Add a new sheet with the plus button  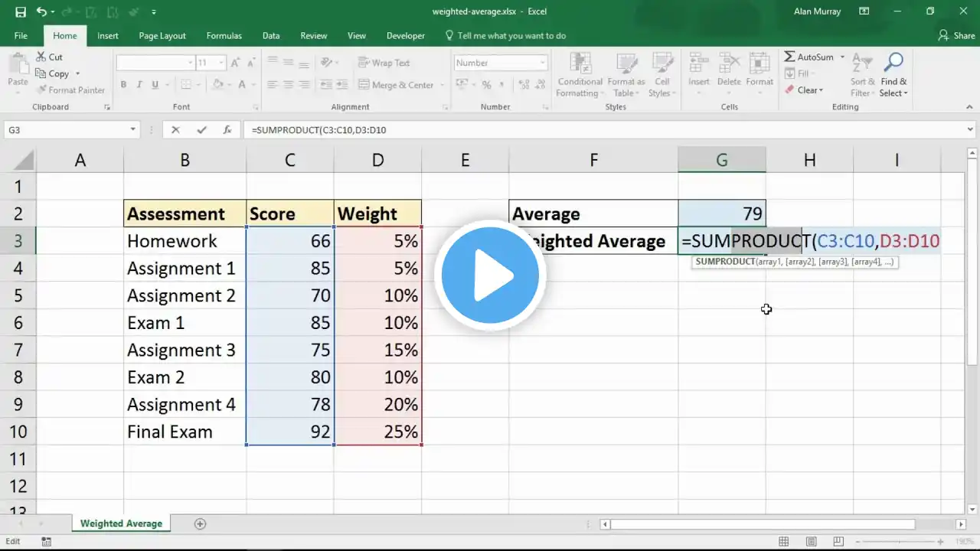[x=201, y=523]
